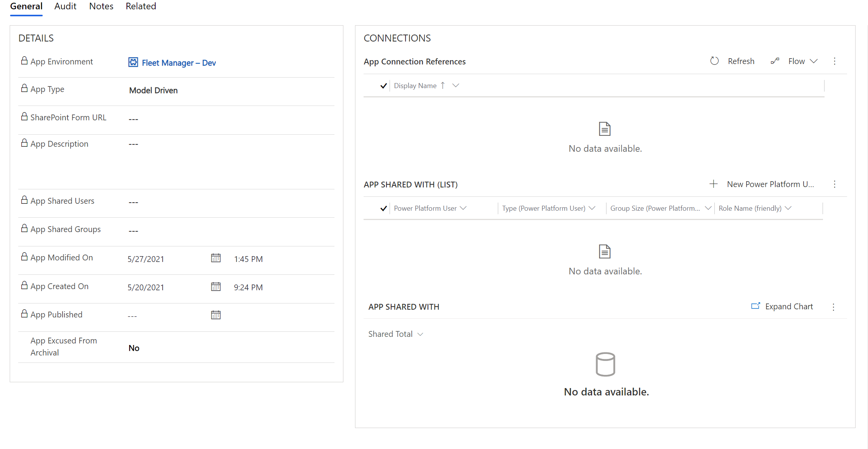Click the App Modified On date 5/27/2021
Screen dimensions: 868x449
146,259
